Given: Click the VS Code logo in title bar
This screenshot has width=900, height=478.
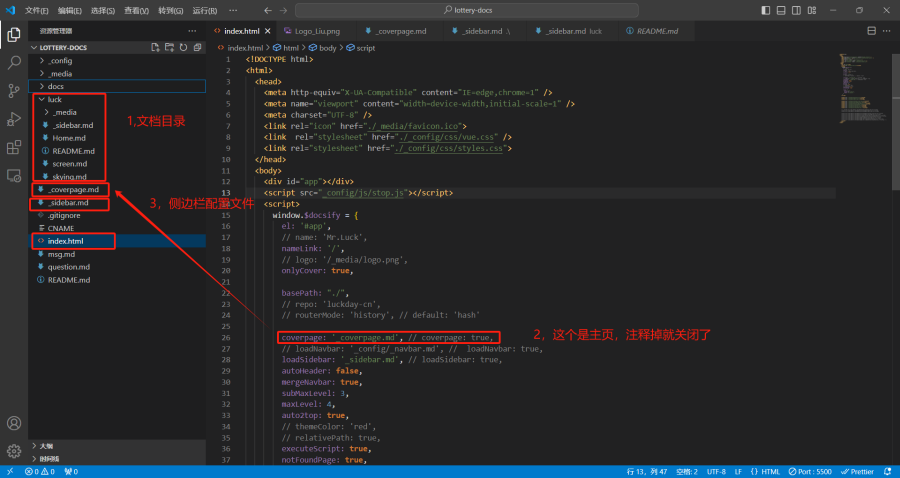Looking at the screenshot, I should [10, 10].
